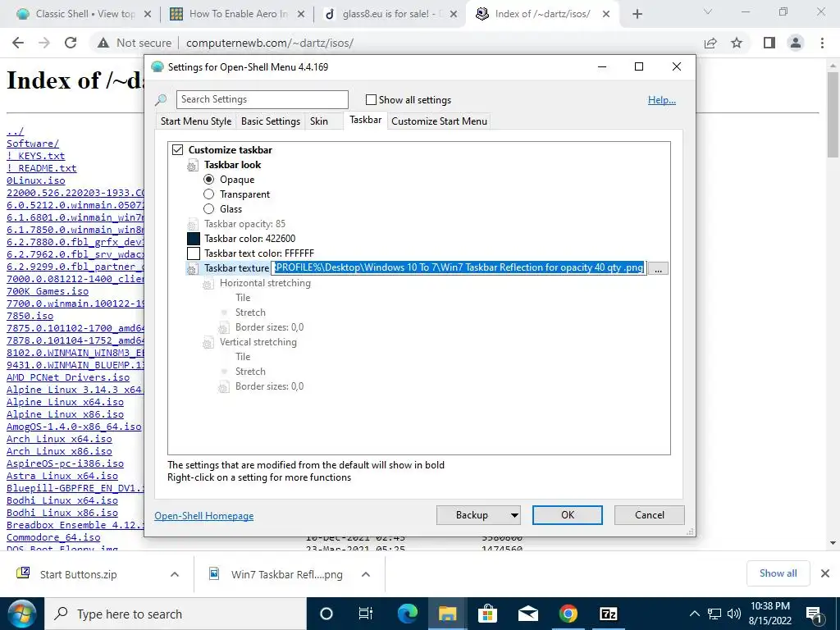
Task: Open network status tray icon
Action: 714,614
